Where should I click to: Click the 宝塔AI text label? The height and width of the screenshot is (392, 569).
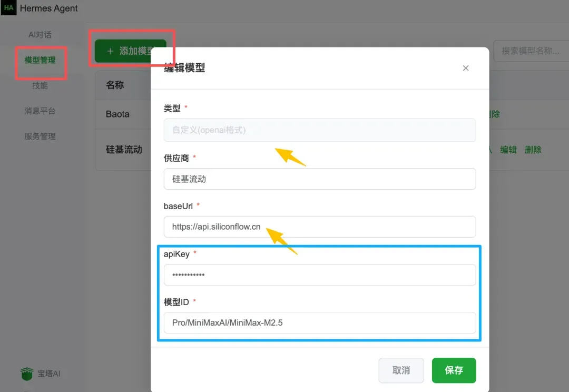tap(49, 374)
